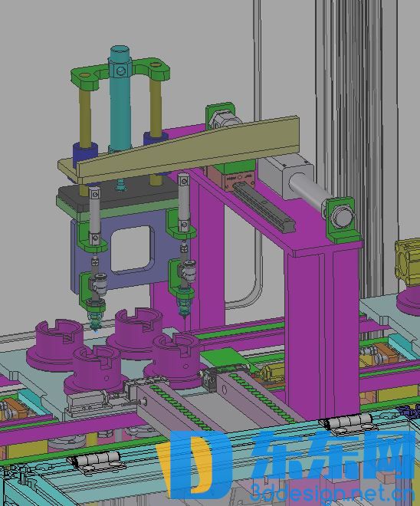Select the green top bracket plate
420x506 pixels.
point(120,73)
